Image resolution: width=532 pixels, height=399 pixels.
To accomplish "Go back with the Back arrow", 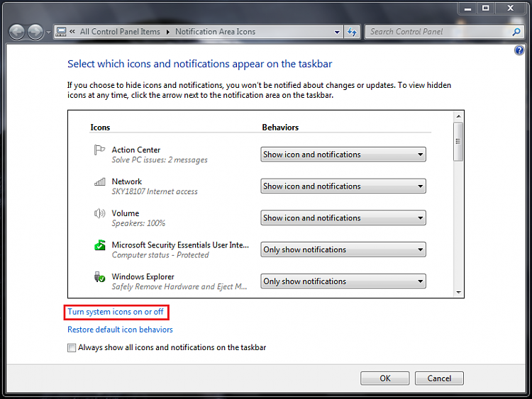I will (x=16, y=32).
